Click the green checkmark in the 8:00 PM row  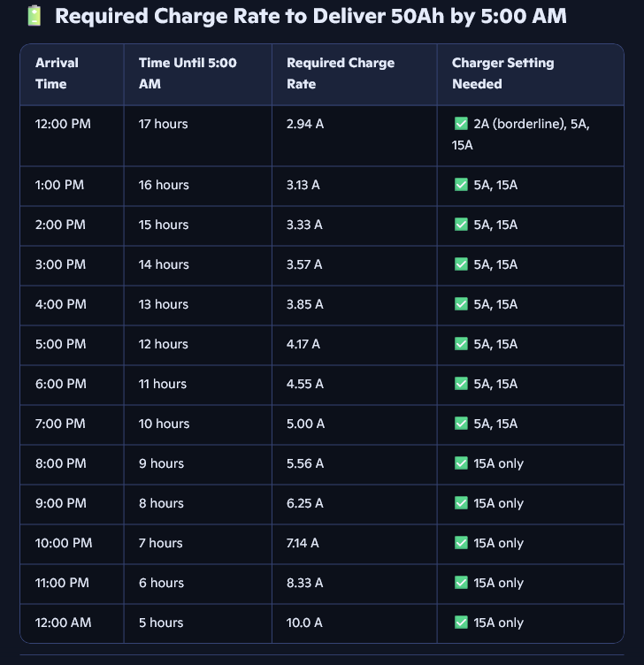[460, 463]
